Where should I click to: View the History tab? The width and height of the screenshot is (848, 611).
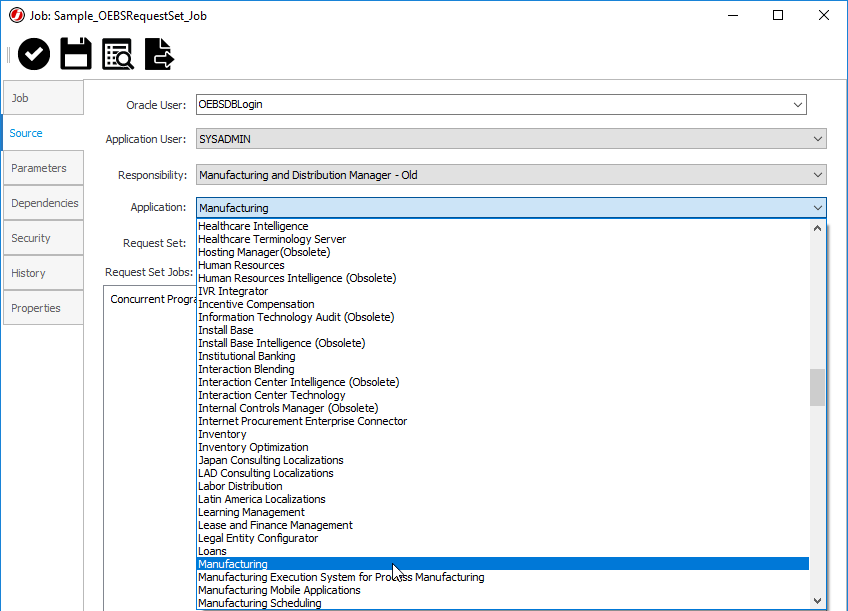pyautogui.click(x=43, y=273)
